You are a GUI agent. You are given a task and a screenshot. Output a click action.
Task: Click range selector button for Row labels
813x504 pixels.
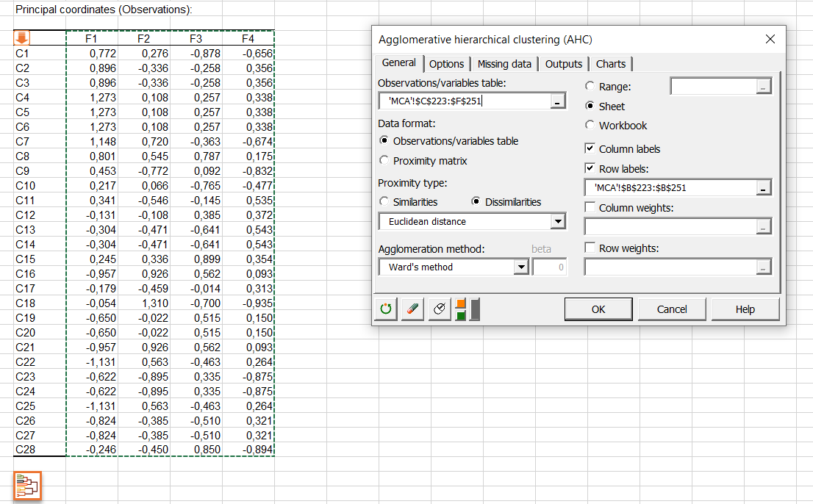[764, 188]
